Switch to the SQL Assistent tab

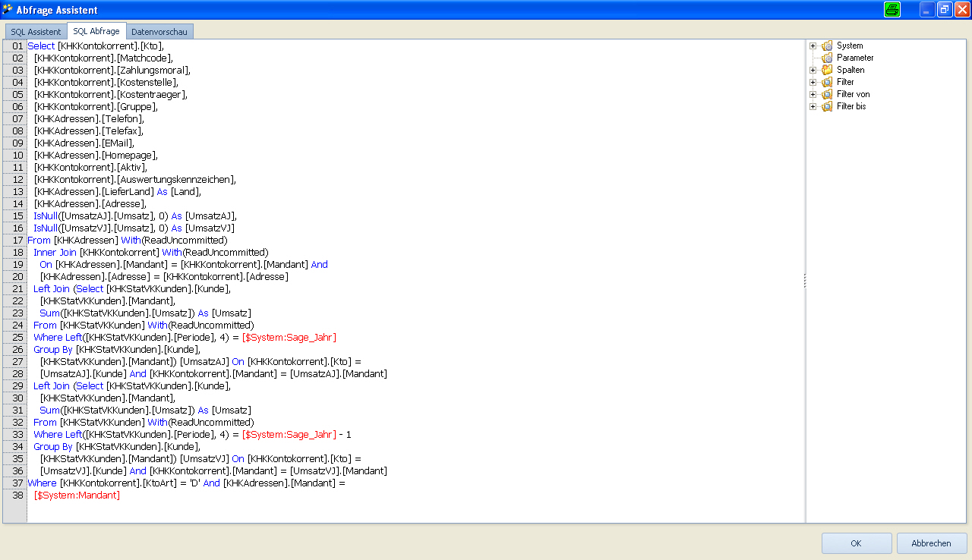[36, 32]
